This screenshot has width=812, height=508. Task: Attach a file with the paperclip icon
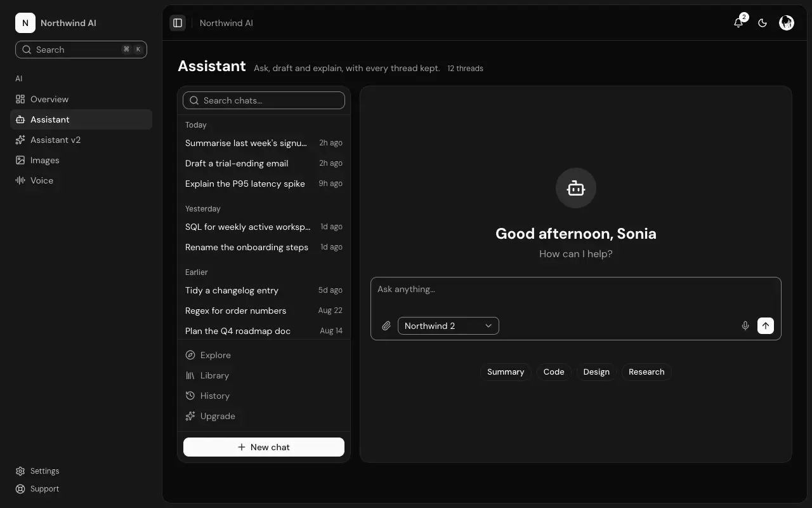[386, 326]
